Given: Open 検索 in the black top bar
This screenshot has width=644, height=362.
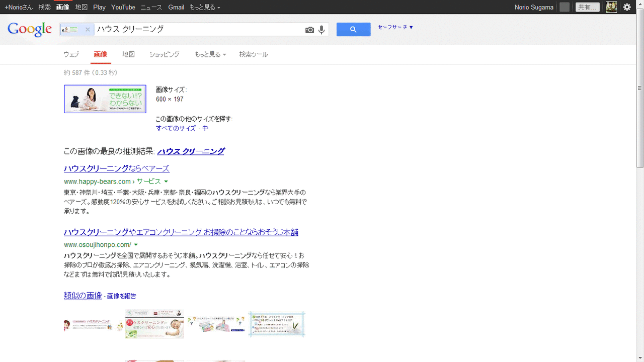Looking at the screenshot, I should point(45,7).
